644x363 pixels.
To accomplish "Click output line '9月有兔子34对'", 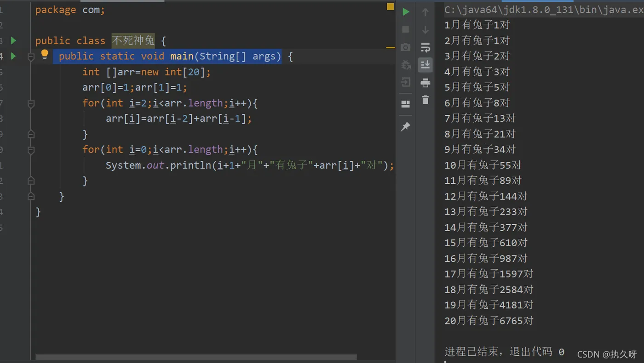I will pos(480,149).
